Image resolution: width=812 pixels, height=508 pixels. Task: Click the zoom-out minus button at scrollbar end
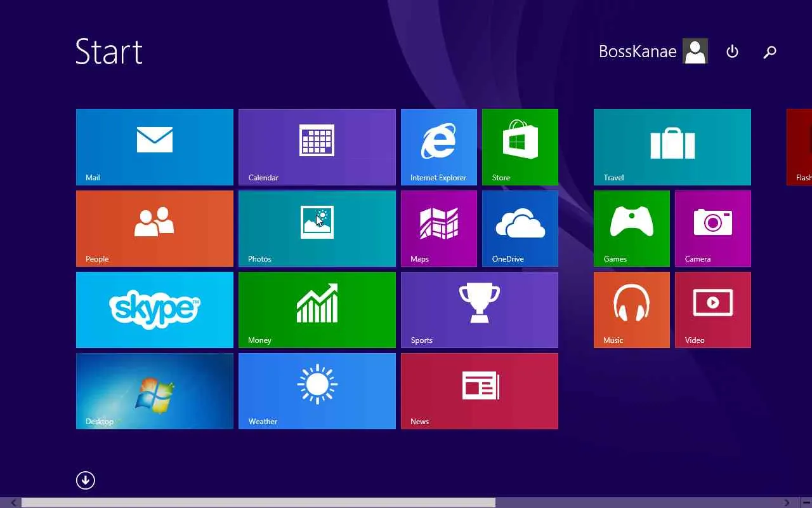[806, 503]
